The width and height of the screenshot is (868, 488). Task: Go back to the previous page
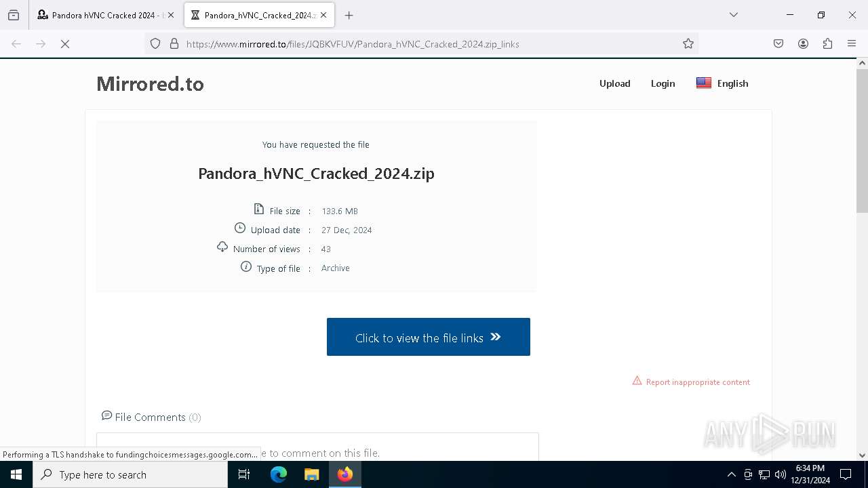click(x=16, y=44)
